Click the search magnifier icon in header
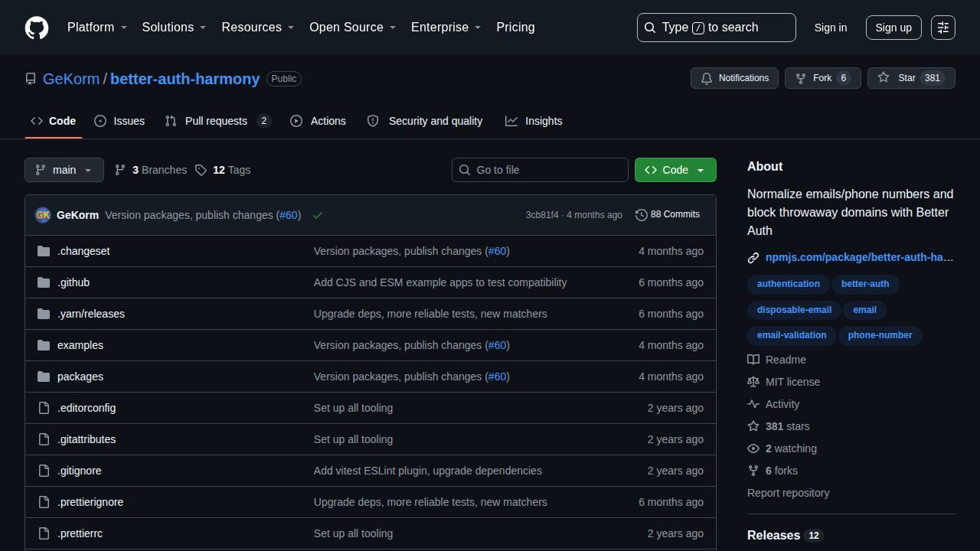 click(650, 28)
